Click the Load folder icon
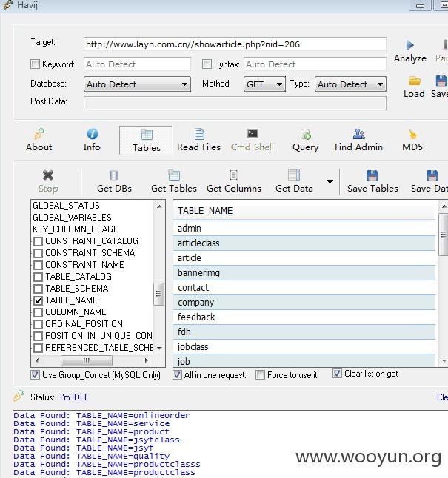This screenshot has width=448, height=478. tap(415, 81)
